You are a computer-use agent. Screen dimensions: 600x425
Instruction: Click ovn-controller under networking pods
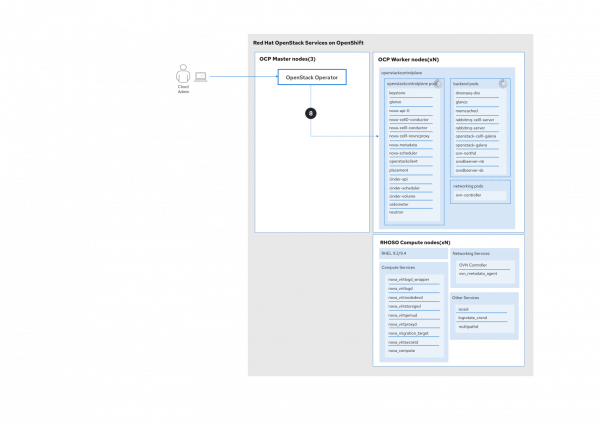(x=468, y=195)
